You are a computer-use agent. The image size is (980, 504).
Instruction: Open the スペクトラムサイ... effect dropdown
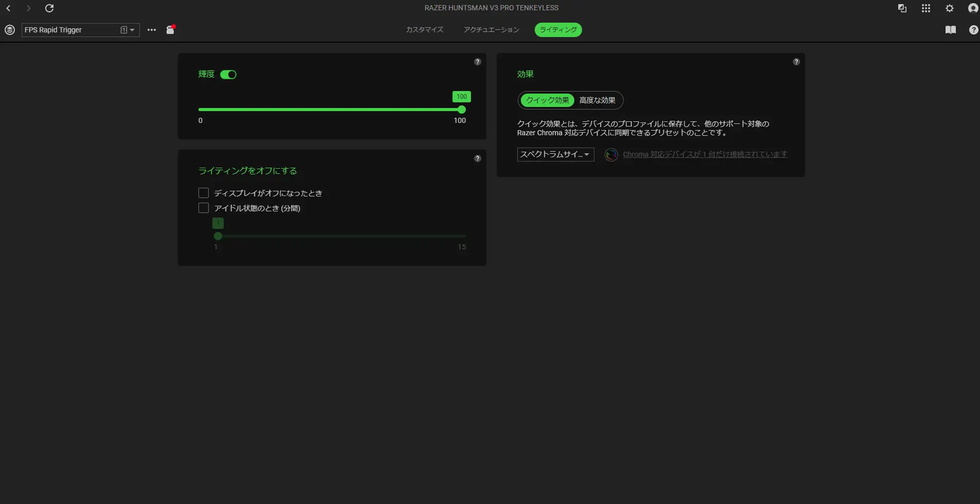tap(556, 154)
